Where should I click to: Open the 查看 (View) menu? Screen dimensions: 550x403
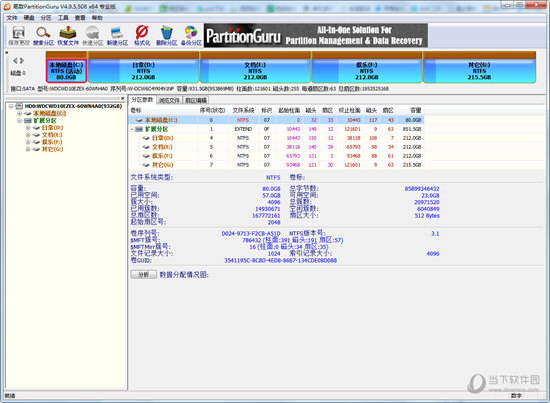coord(80,18)
